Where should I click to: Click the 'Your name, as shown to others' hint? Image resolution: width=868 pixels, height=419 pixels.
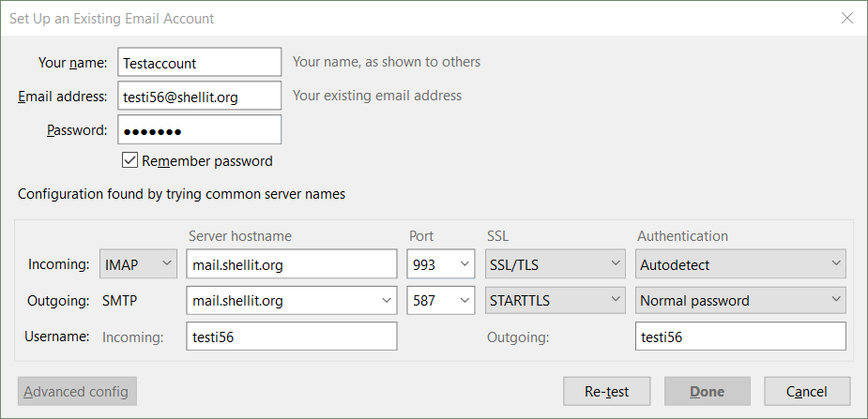[x=387, y=62]
